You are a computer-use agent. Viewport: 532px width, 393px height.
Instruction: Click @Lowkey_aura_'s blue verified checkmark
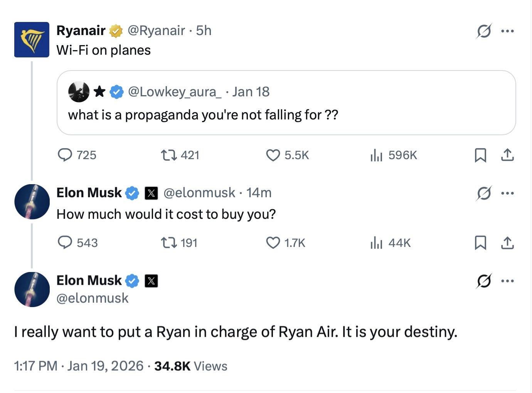click(x=116, y=91)
